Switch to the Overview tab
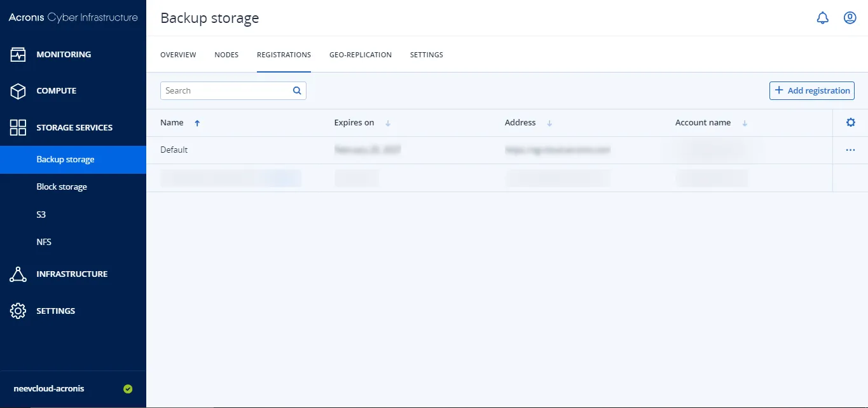Viewport: 868px width, 408px height. click(x=178, y=55)
